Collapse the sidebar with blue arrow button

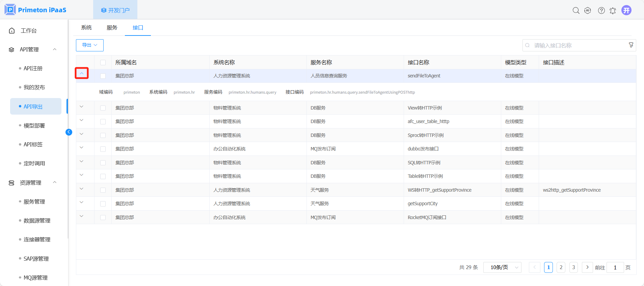point(69,132)
